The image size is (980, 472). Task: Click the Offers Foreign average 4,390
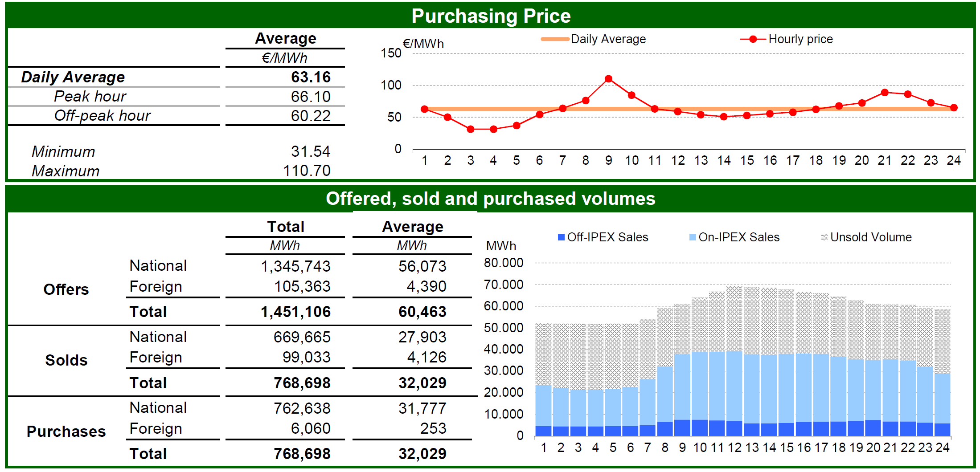click(x=426, y=286)
